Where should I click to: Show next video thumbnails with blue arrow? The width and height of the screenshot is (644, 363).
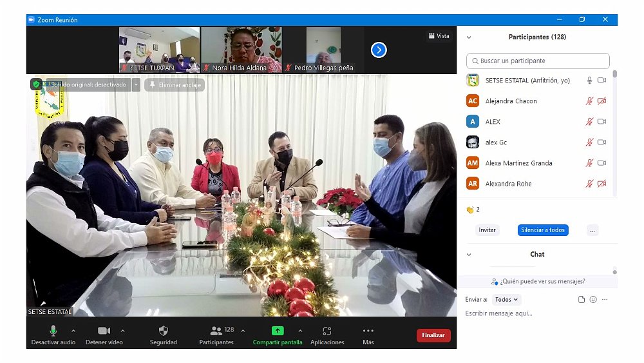click(x=379, y=50)
